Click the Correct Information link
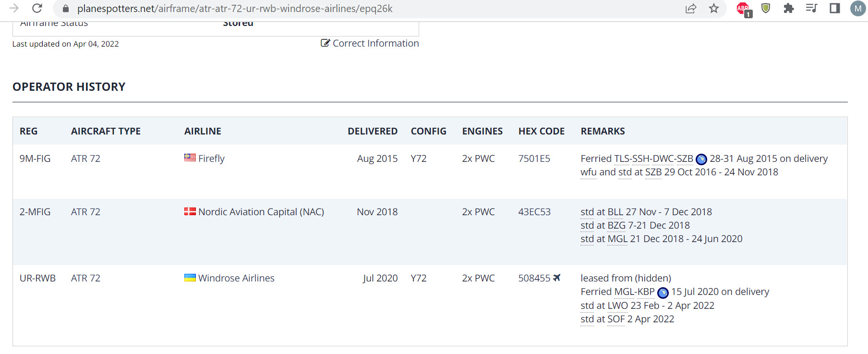The height and width of the screenshot is (354, 868). click(x=370, y=43)
